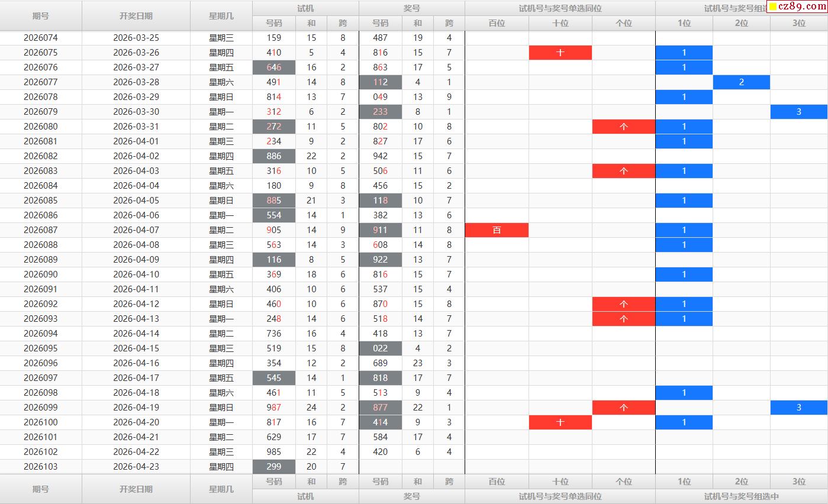Select the 奖号 group header at top
Screen dimensions: 828x504
click(x=412, y=8)
